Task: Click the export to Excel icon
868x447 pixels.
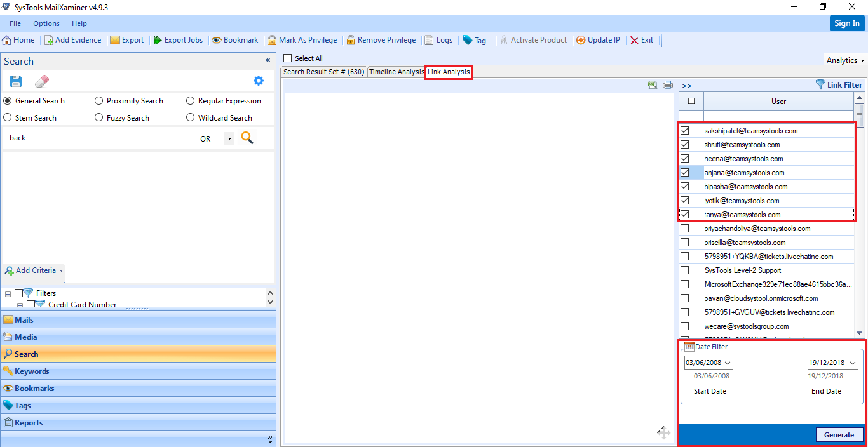Action: [x=653, y=84]
